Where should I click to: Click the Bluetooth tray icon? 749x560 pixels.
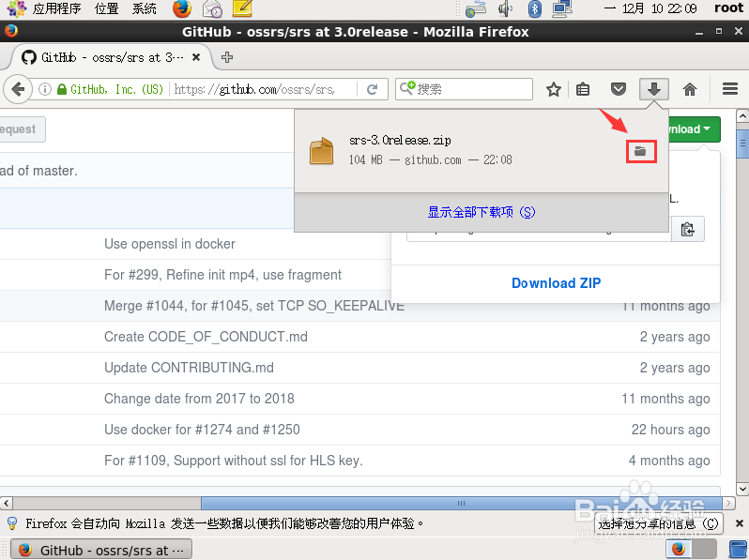click(x=534, y=8)
